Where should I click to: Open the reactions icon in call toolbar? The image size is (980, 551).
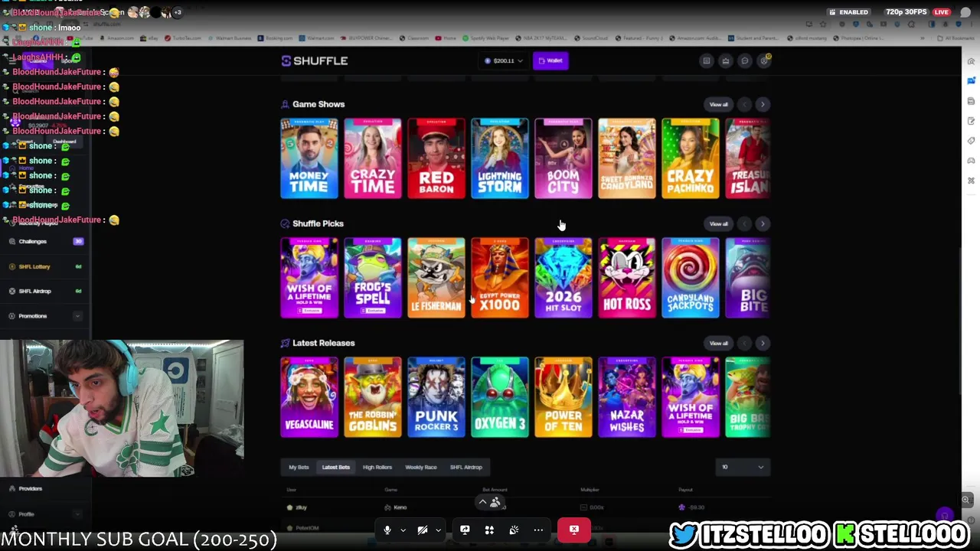514,530
